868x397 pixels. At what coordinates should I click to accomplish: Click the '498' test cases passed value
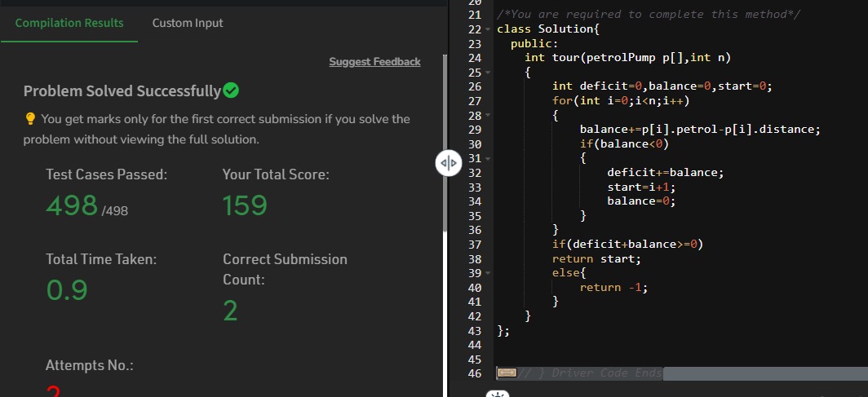[x=72, y=205]
